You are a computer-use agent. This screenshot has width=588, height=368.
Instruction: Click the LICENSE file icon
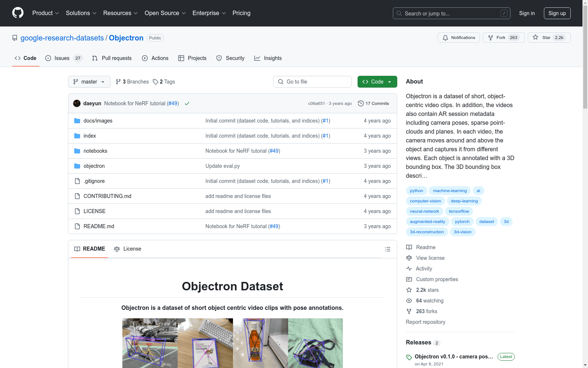point(77,211)
